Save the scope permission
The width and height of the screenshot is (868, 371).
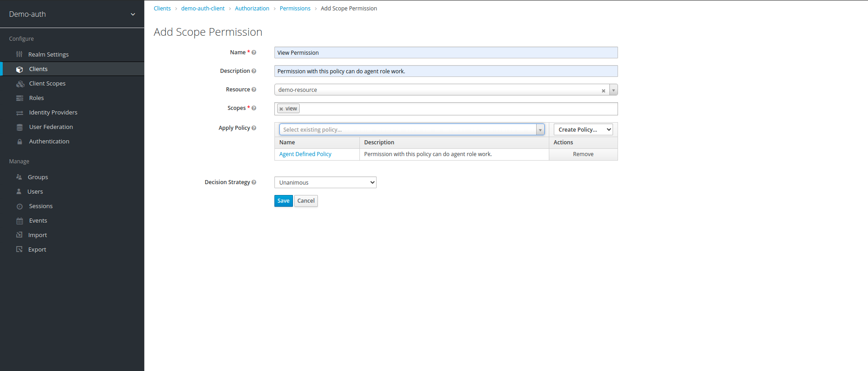[x=283, y=201]
